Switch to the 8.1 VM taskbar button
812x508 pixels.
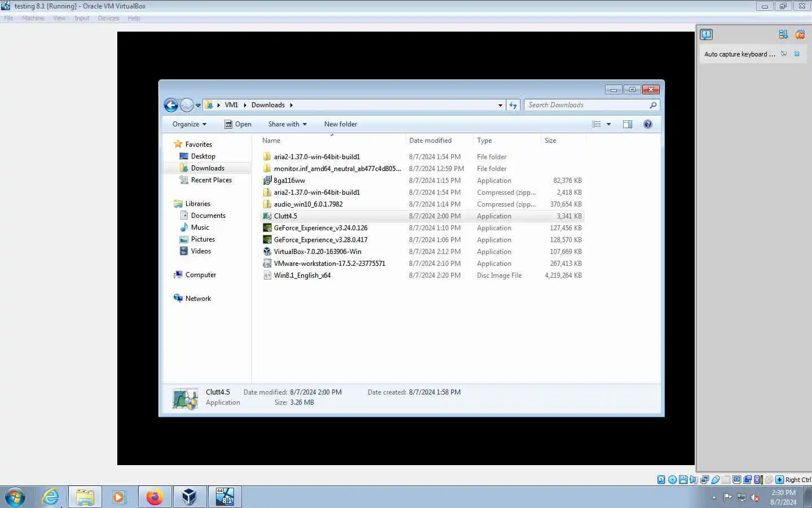click(224, 497)
